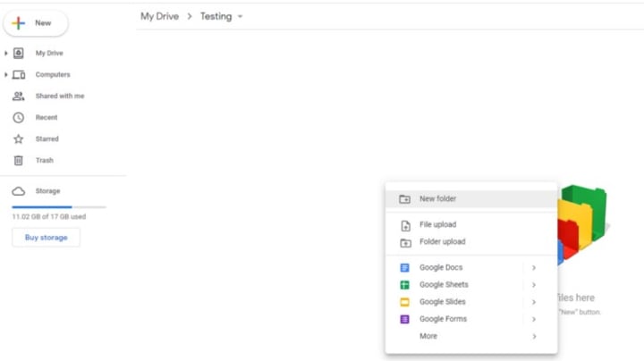This screenshot has height=361, width=644.
Task: Choose Google Slides menu entry
Action: 471,302
